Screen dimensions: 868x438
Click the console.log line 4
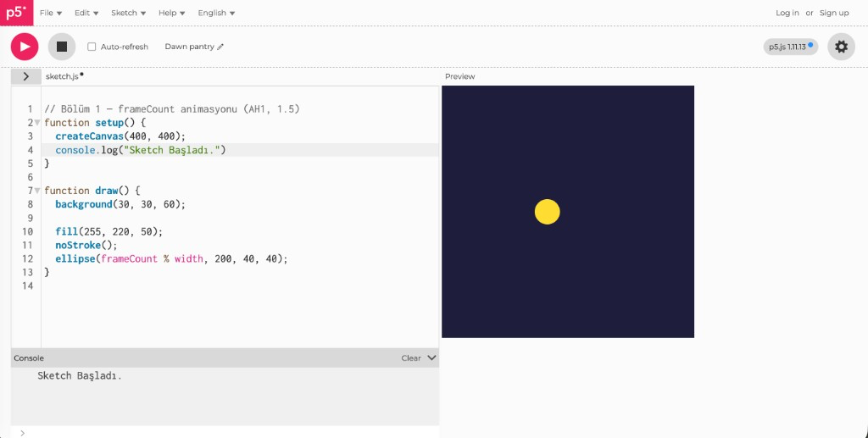(x=141, y=150)
